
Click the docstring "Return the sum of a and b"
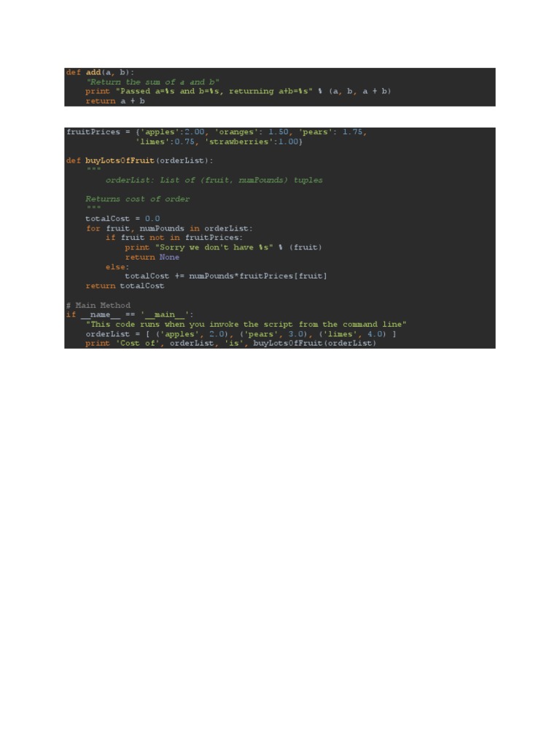pos(152,82)
